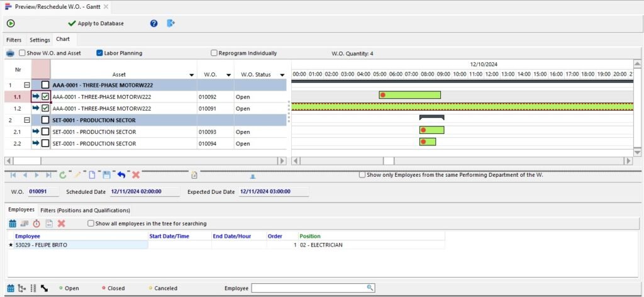This screenshot has width=644, height=297.
Task: Select the Employees tab
Action: 21,210
